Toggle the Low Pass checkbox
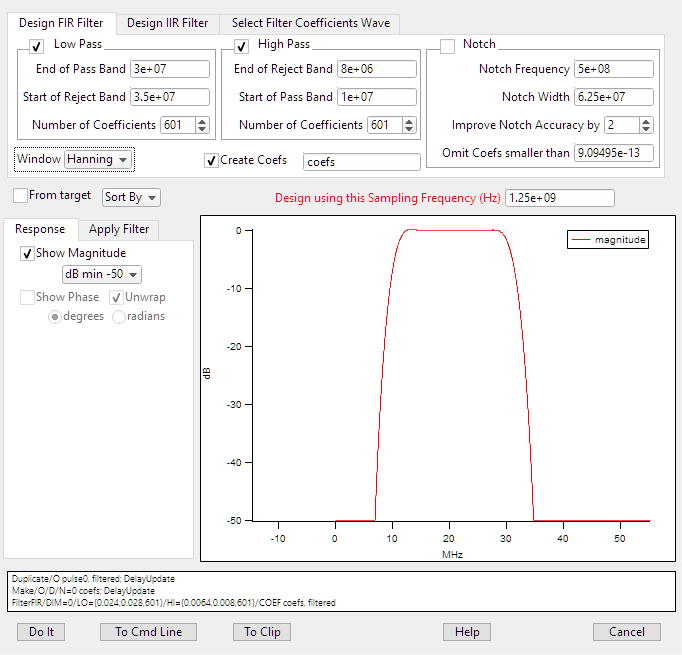The width and height of the screenshot is (682, 655). click(37, 45)
